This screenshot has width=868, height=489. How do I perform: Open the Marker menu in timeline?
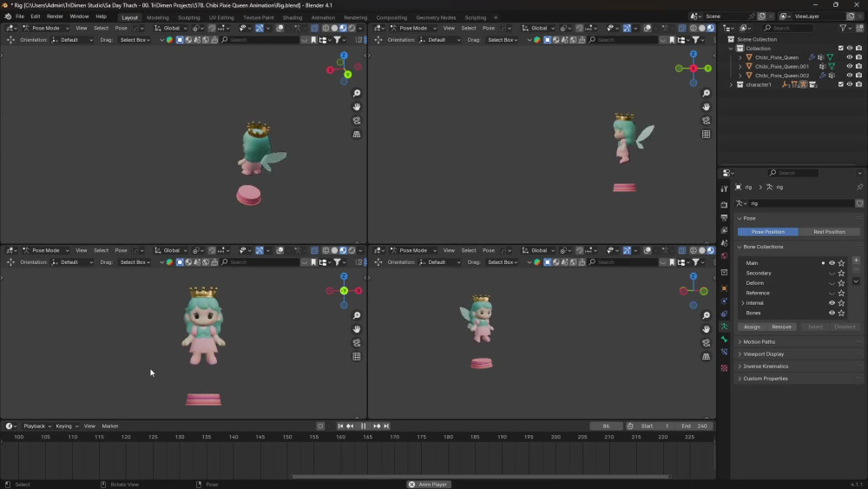pos(110,426)
